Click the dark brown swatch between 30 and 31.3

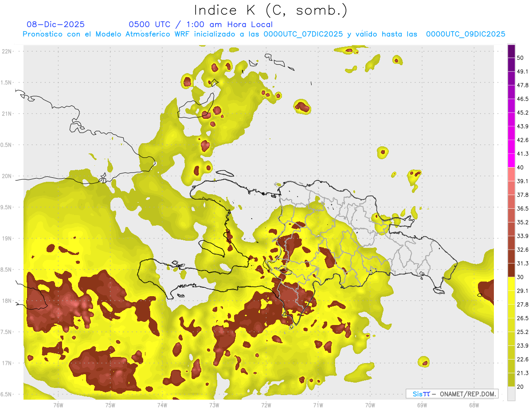coord(511,270)
